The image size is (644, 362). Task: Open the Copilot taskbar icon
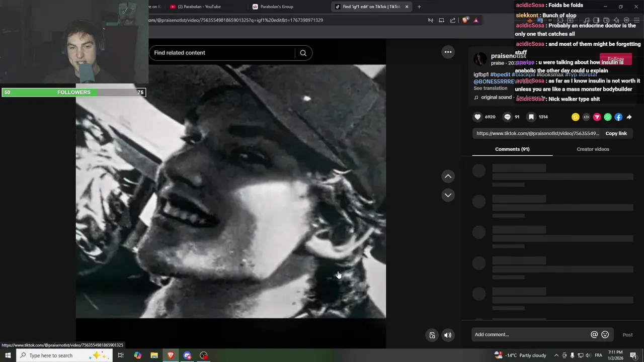137,355
